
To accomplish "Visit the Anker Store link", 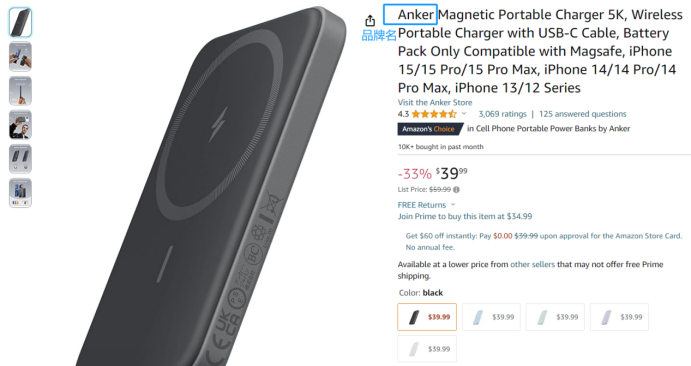I will pos(435,102).
